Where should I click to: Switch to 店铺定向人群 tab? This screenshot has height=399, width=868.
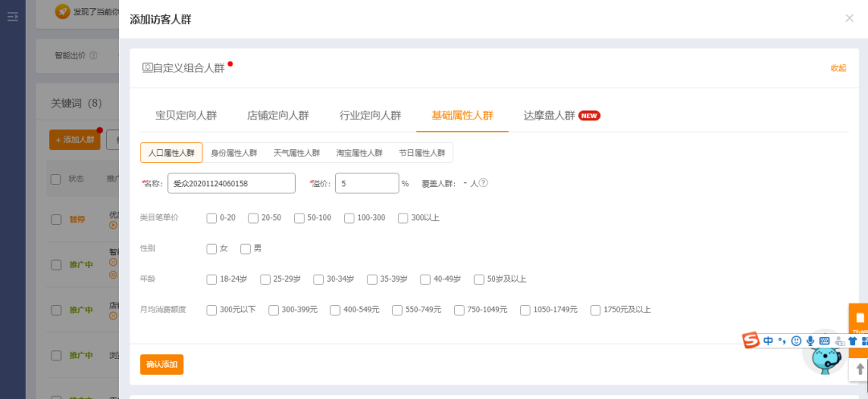click(x=278, y=116)
